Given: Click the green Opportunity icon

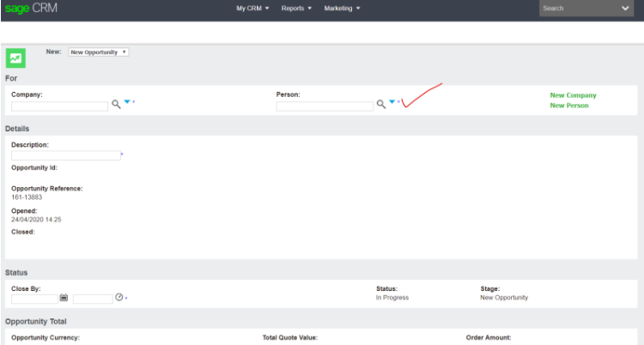Looking at the screenshot, I should pyautogui.click(x=15, y=57).
